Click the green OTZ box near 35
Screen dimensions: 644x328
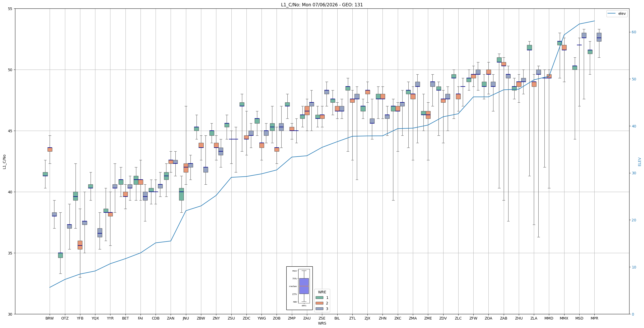click(60, 255)
